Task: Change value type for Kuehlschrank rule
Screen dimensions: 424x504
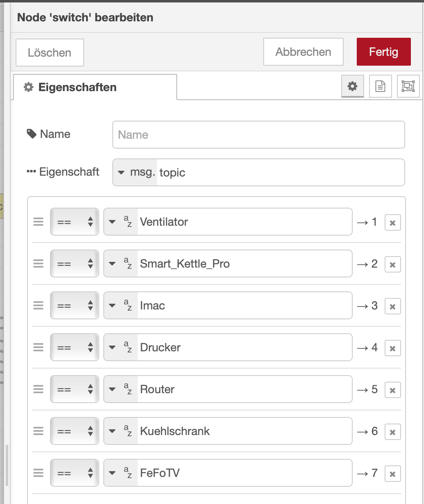Action: point(121,431)
